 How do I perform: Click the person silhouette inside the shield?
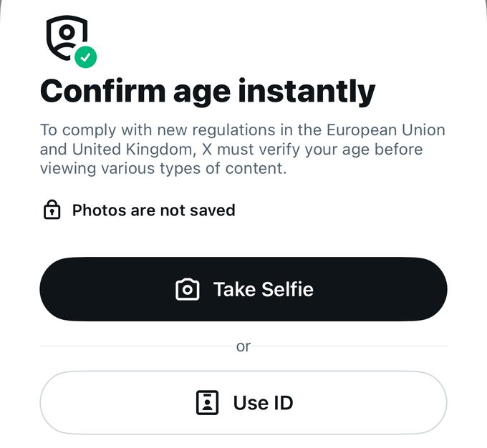(67, 37)
